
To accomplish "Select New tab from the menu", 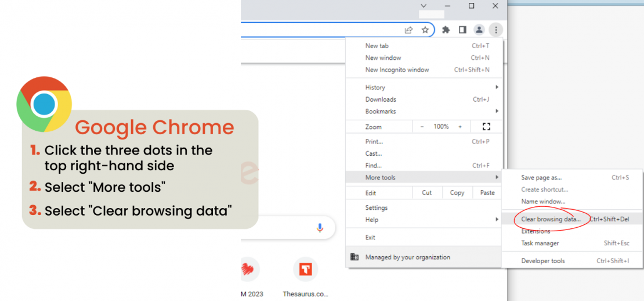I will 424,46.
